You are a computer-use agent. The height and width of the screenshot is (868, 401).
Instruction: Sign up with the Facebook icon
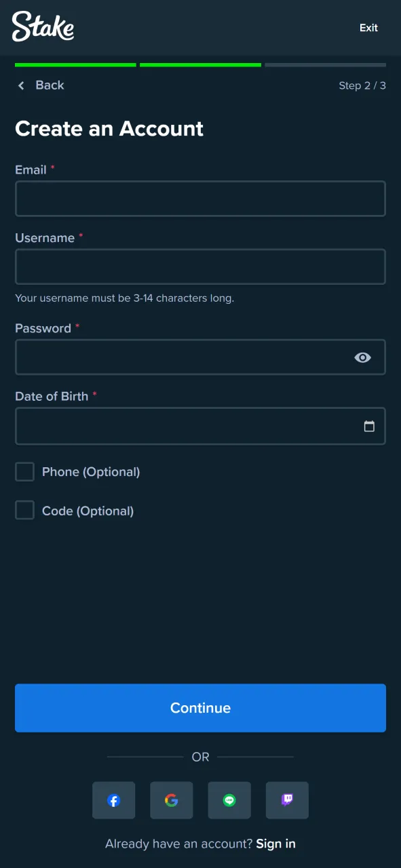113,800
